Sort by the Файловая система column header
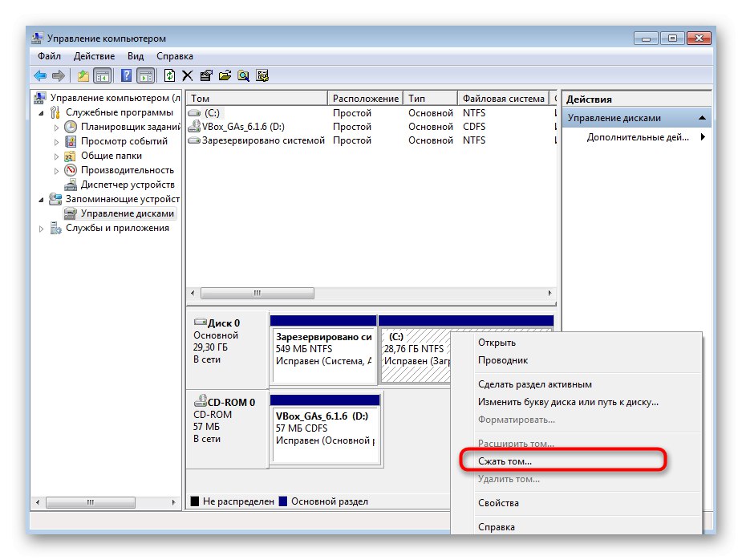Viewport: 742px width, 560px height. 504,98
